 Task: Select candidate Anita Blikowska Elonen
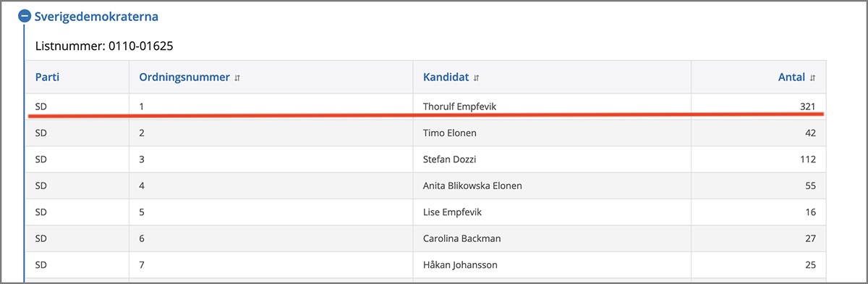click(472, 185)
